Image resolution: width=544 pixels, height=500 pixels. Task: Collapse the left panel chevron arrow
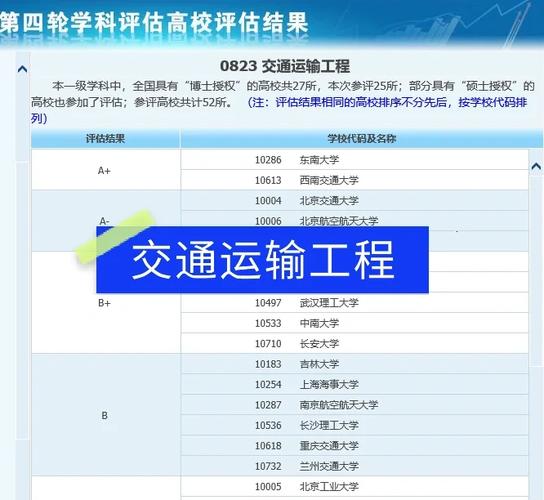[x=23, y=69]
